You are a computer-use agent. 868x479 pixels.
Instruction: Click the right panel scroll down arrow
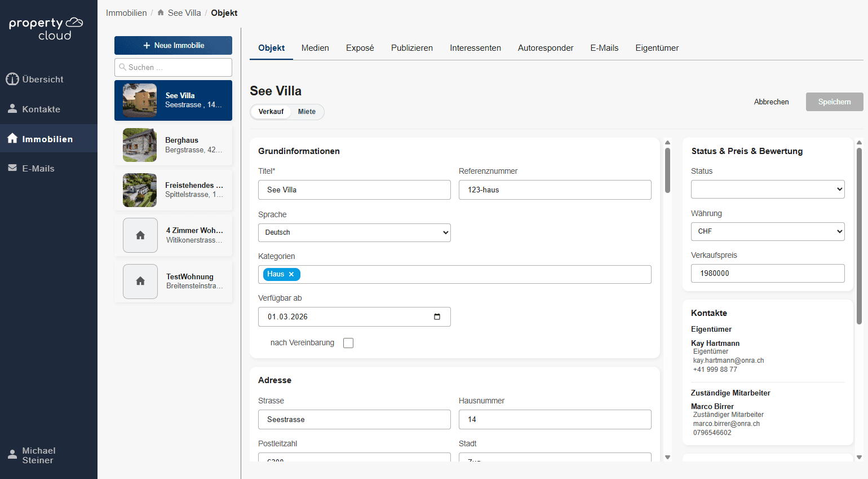[x=859, y=457]
